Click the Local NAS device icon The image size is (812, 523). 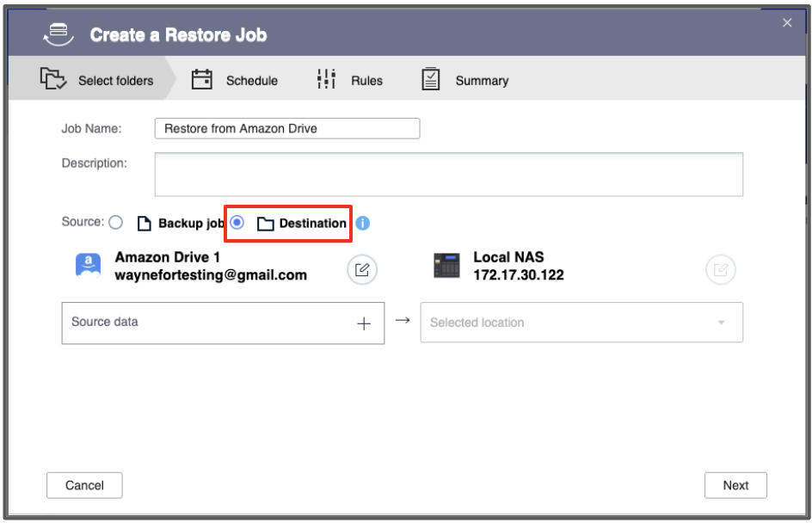coord(447,267)
